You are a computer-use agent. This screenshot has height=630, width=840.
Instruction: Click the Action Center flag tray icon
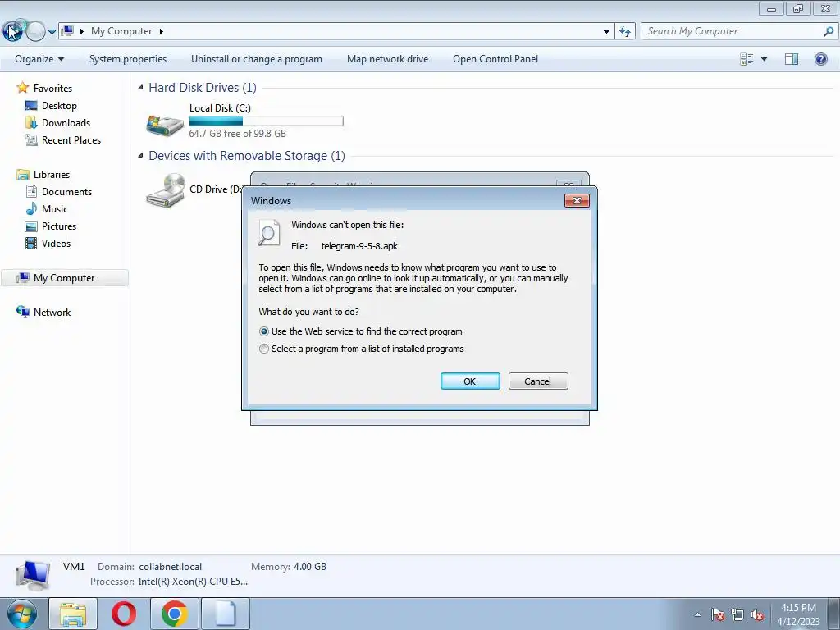click(717, 614)
